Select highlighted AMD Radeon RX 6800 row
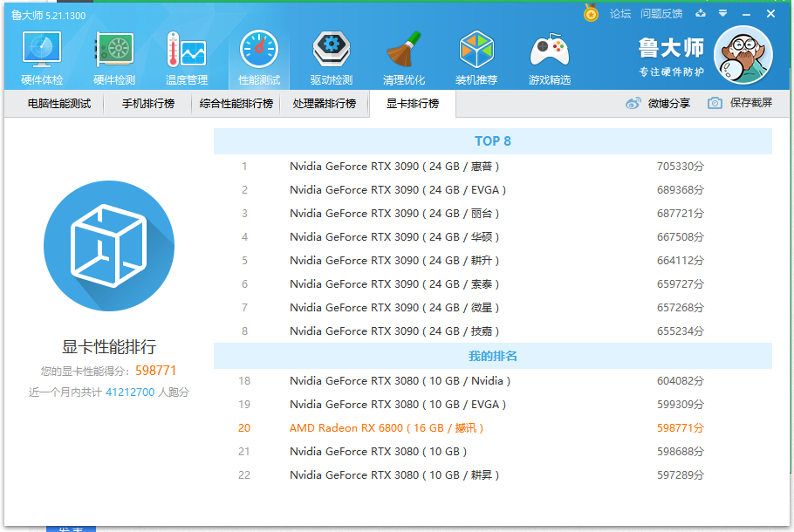 click(493, 427)
